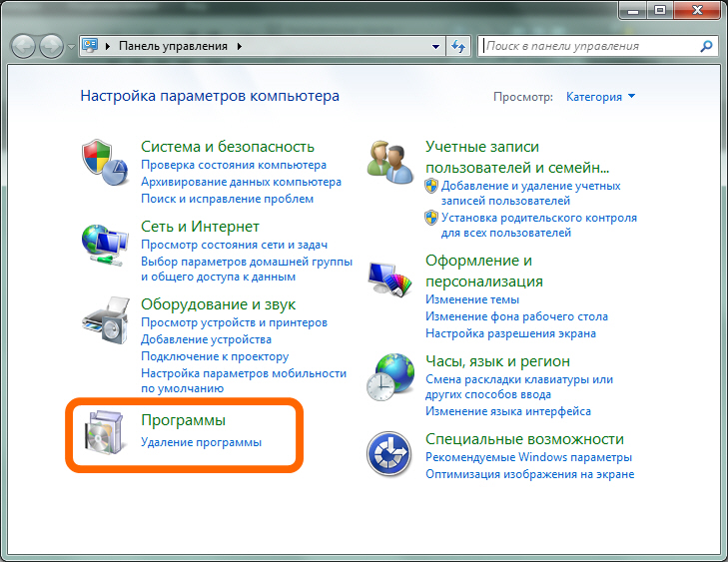Click 'Настройка разрешения экрана' link
This screenshot has width=728, height=562.
coord(510,333)
